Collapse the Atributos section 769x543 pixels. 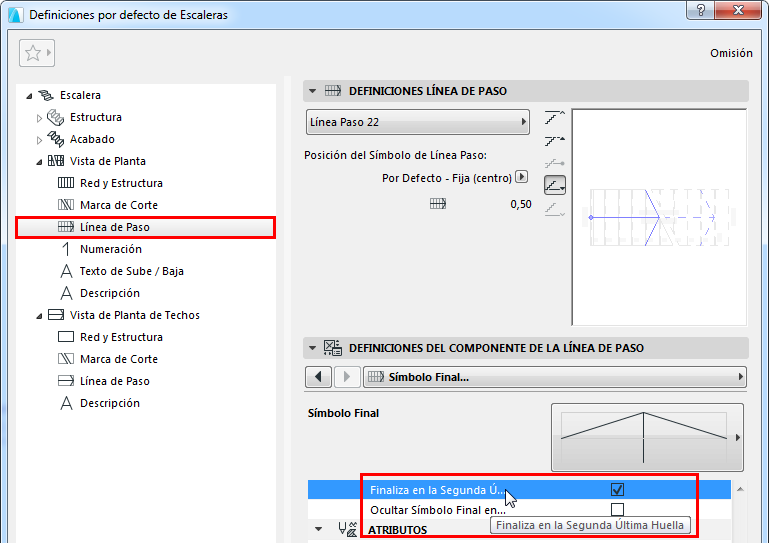pyautogui.click(x=319, y=529)
